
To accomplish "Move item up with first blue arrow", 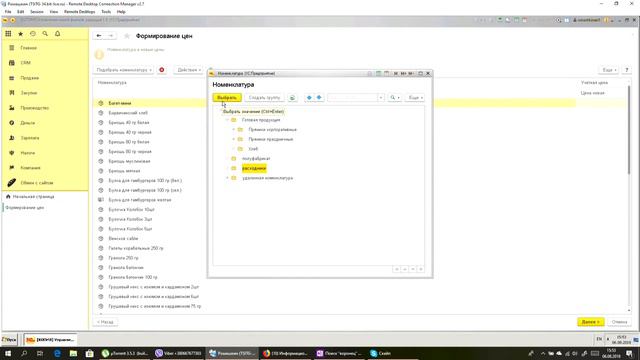I will pyautogui.click(x=309, y=98).
